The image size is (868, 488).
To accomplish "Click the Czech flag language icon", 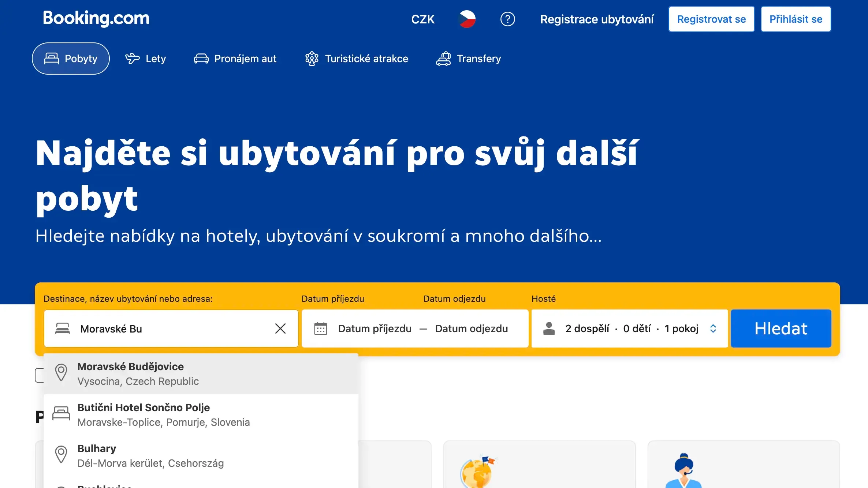I will click(467, 19).
